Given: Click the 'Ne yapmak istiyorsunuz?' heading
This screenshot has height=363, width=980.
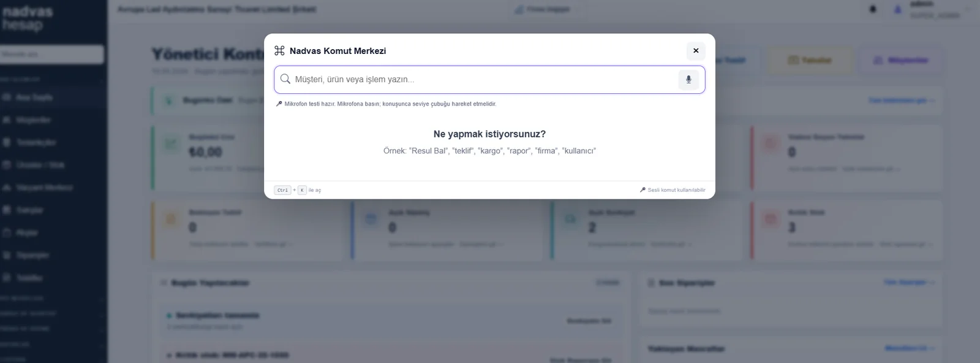Looking at the screenshot, I should (x=489, y=134).
